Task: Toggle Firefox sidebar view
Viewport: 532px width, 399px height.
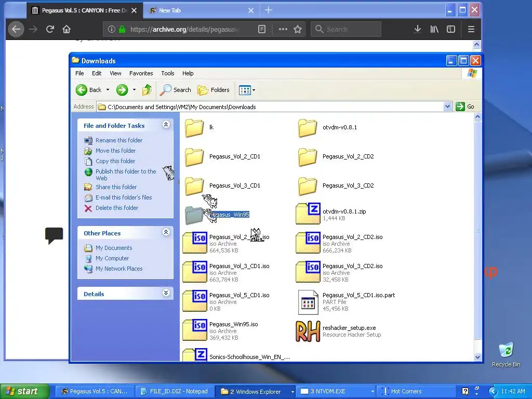Action: click(x=451, y=29)
